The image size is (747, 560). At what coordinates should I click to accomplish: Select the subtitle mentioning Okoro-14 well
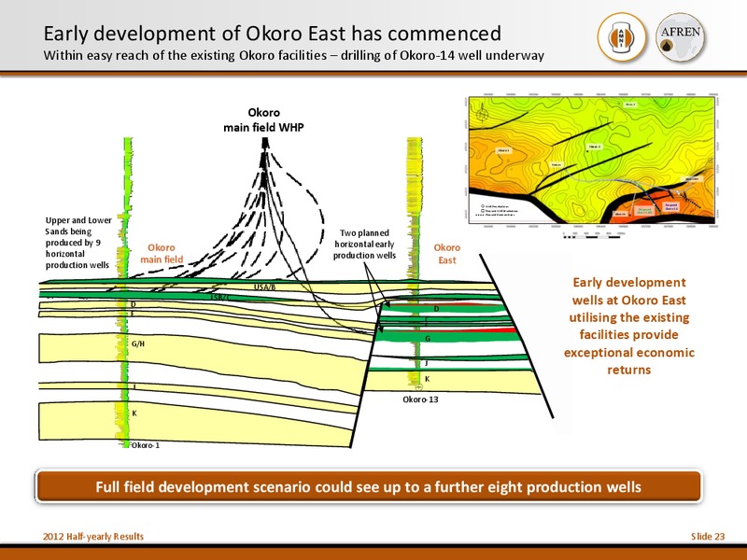[293, 55]
